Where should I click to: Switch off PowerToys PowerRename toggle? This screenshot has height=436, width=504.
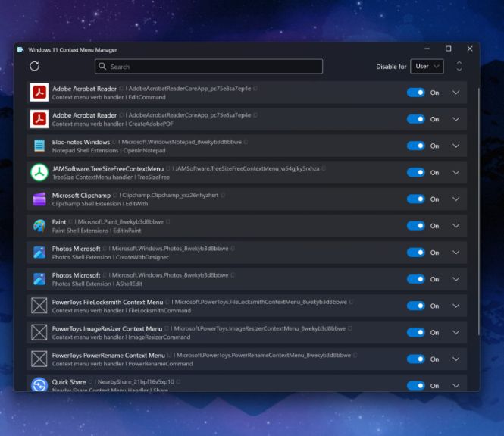point(415,359)
